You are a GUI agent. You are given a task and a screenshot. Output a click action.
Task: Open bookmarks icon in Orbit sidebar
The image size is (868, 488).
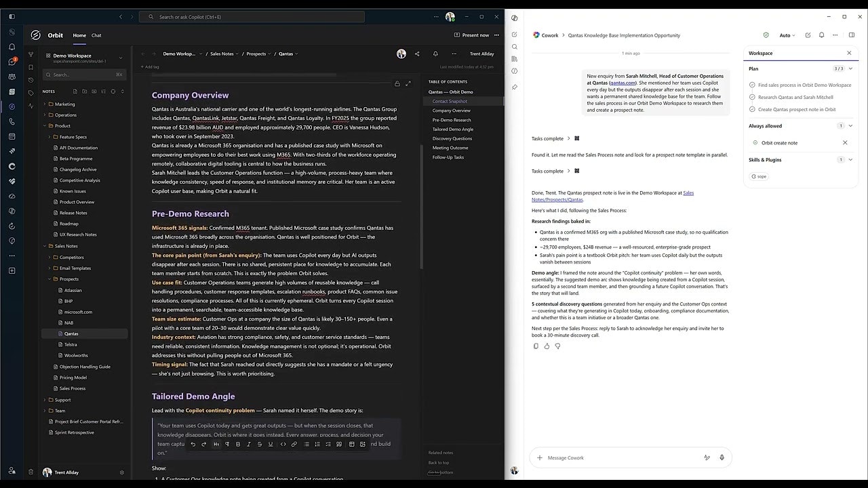click(31, 67)
